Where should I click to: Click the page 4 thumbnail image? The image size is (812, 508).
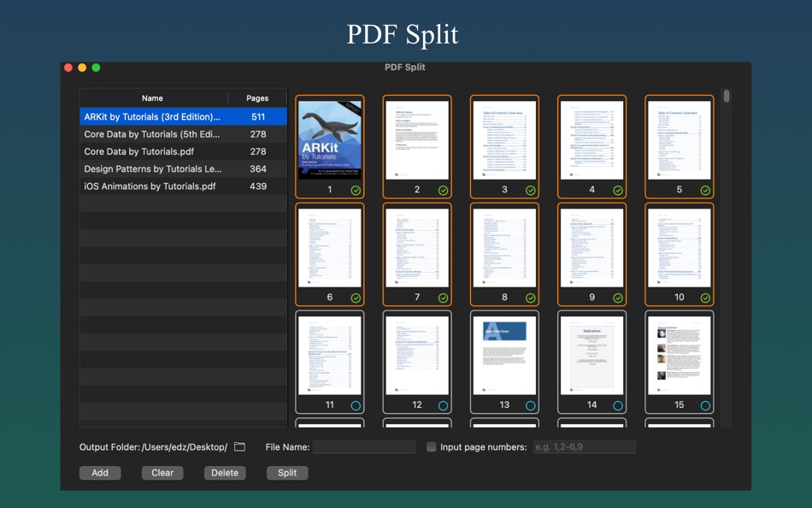coord(592,140)
